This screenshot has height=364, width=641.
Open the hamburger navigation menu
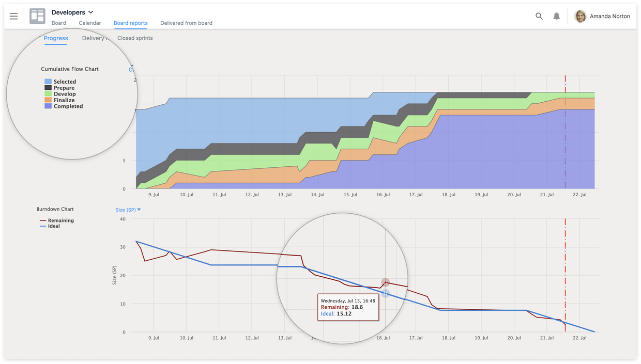pyautogui.click(x=13, y=16)
